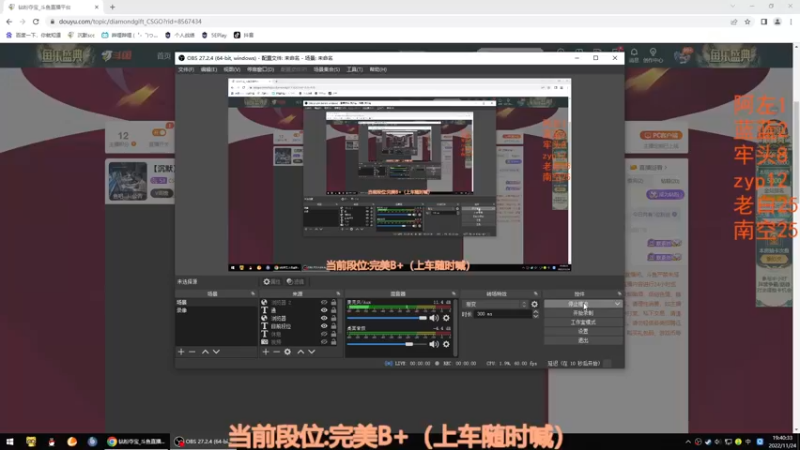Open the OBS 帮助(H) menu

pos(378,69)
